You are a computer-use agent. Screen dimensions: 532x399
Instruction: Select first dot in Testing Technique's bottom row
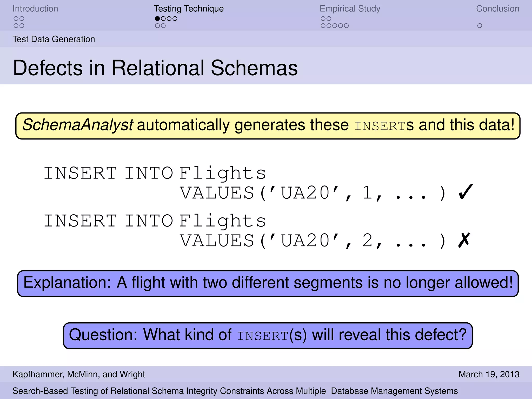(x=157, y=26)
